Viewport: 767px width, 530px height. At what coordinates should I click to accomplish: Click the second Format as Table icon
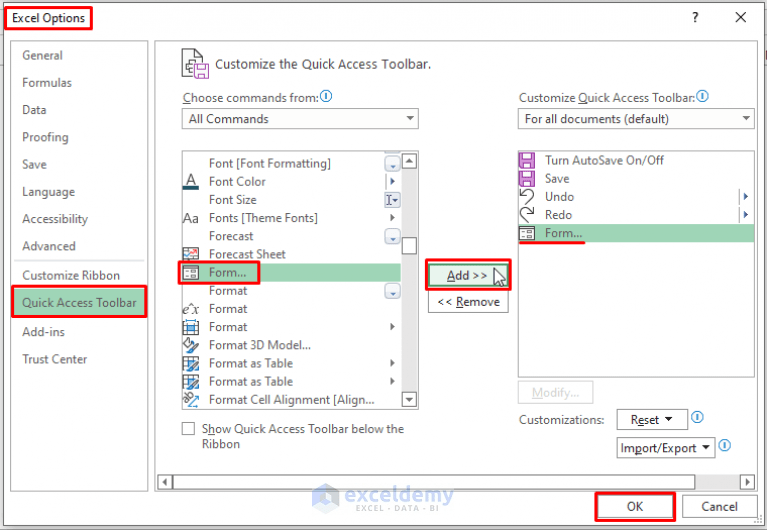point(191,382)
